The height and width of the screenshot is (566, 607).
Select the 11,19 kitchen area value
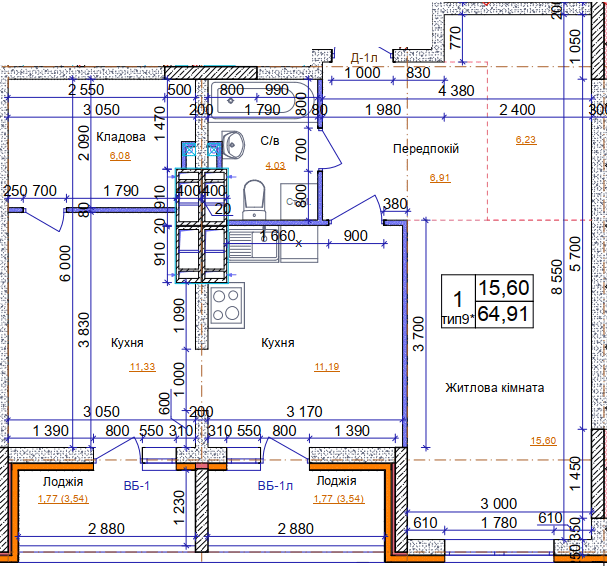[x=327, y=367]
